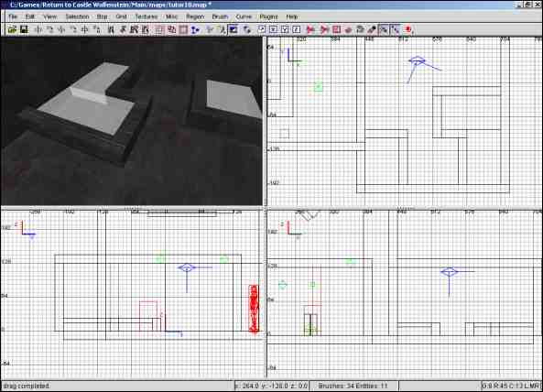Click Select Touching toolbar icon
Image resolution: width=543 pixels, height=392 pixels.
click(x=123, y=30)
